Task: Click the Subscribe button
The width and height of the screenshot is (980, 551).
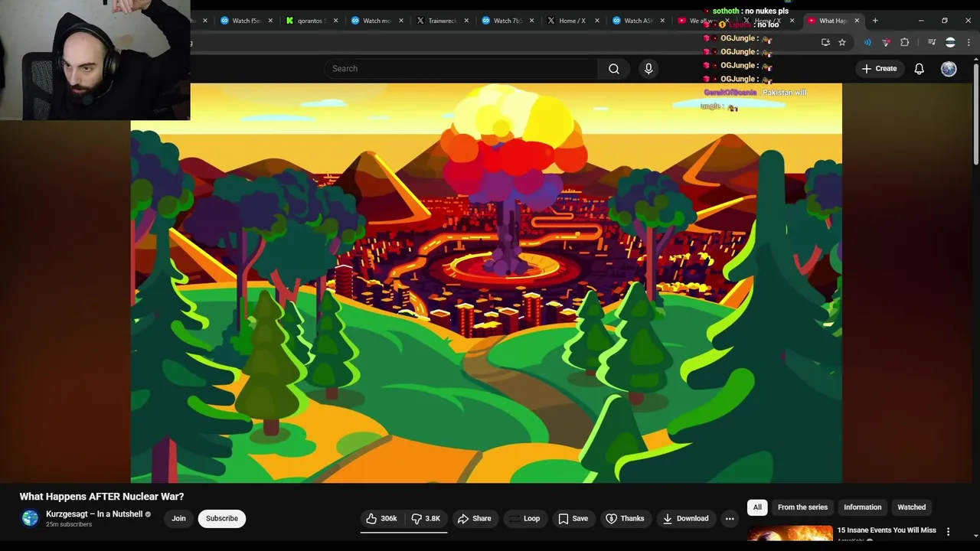Action: click(221, 518)
